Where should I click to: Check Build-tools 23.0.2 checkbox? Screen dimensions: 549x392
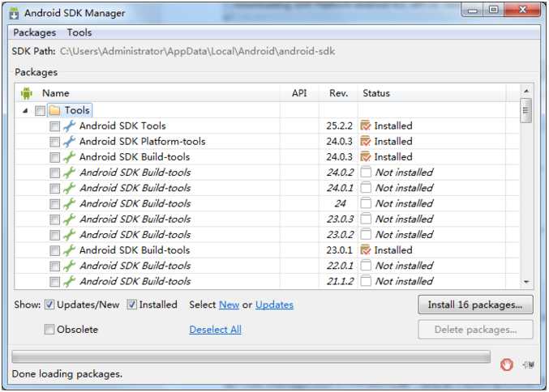click(x=54, y=235)
